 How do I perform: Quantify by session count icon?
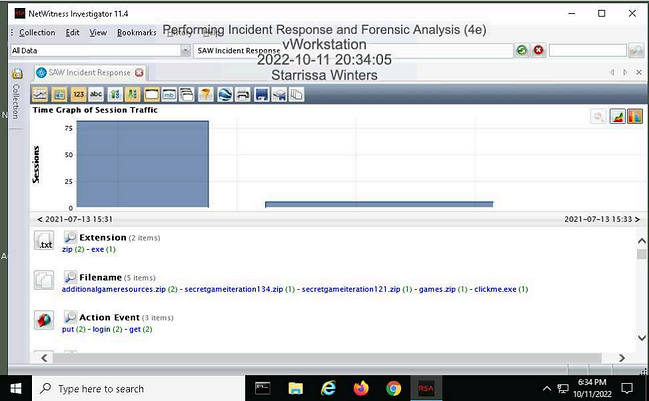click(151, 95)
